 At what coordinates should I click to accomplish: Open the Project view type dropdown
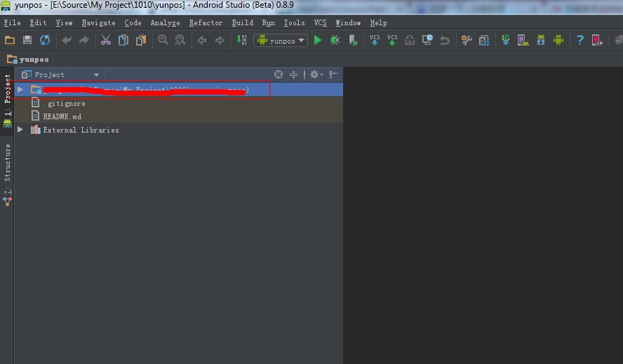(x=60, y=75)
